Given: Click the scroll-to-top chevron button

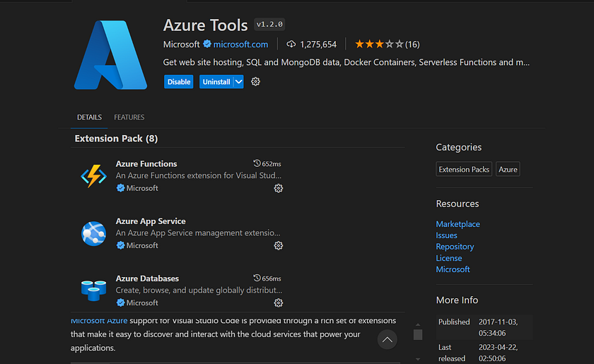Looking at the screenshot, I should 387,339.
